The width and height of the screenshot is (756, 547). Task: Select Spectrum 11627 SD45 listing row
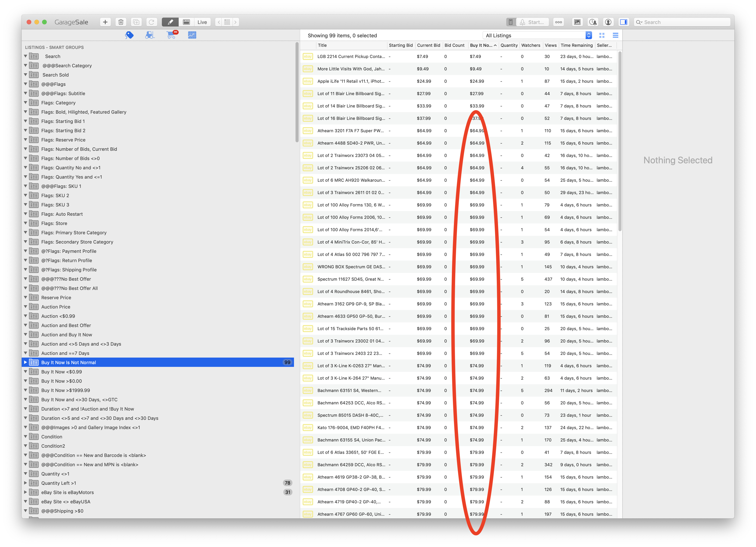pos(459,279)
